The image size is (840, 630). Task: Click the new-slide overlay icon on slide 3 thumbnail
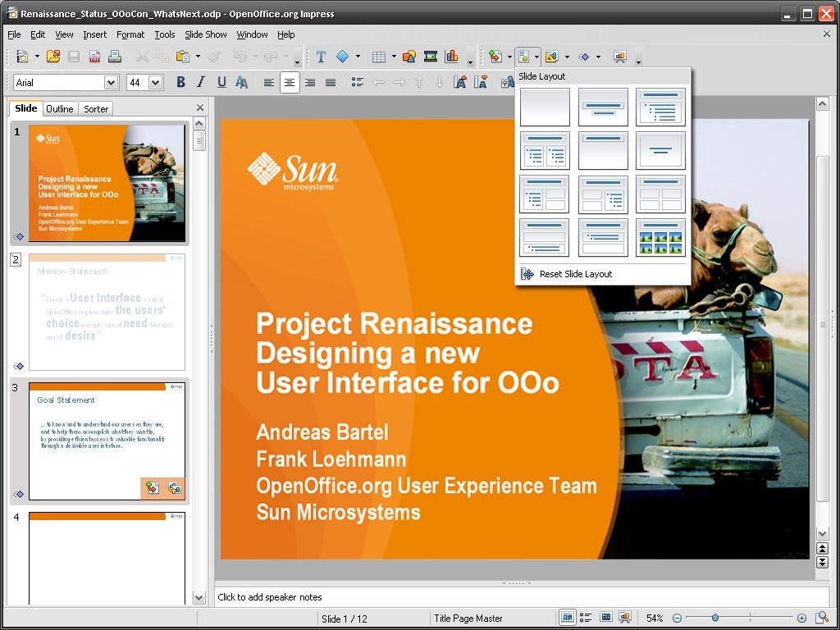152,488
